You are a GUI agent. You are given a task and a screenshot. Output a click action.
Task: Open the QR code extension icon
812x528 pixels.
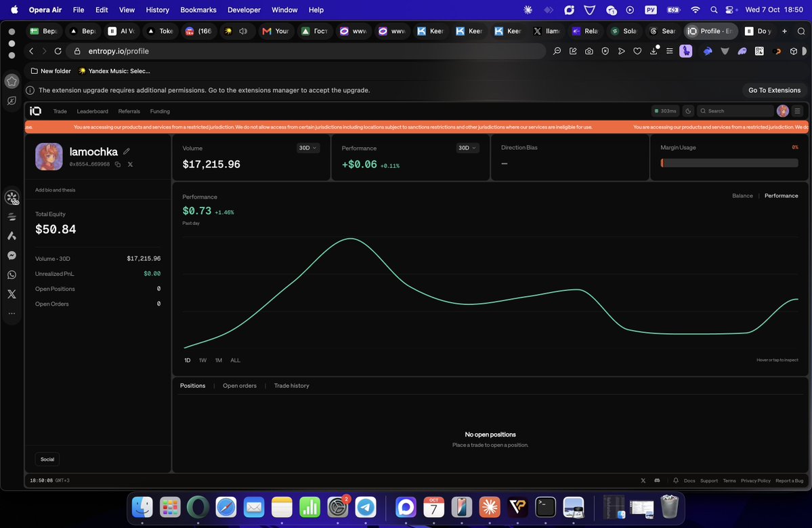click(759, 51)
